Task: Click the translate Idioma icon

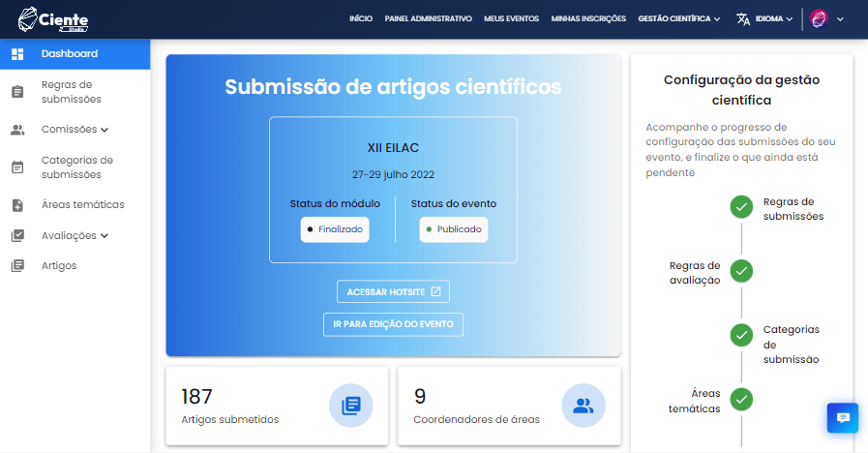Action: [743, 19]
